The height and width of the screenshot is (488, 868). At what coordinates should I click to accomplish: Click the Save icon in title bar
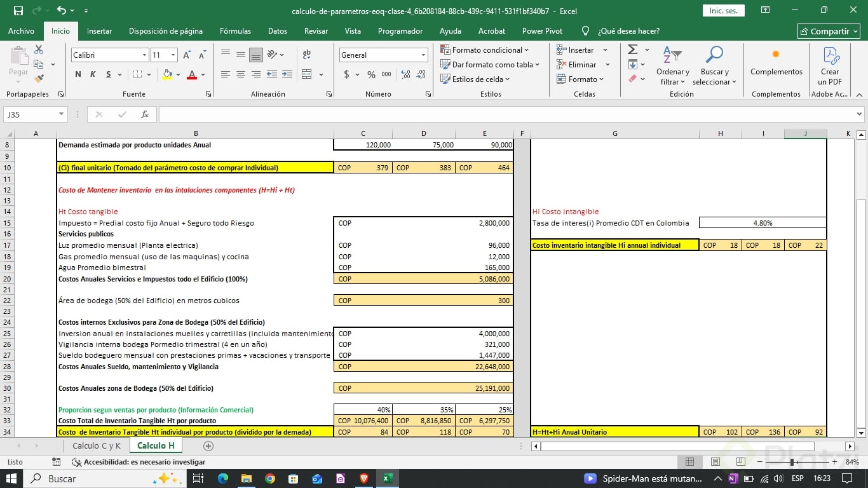pyautogui.click(x=18, y=11)
